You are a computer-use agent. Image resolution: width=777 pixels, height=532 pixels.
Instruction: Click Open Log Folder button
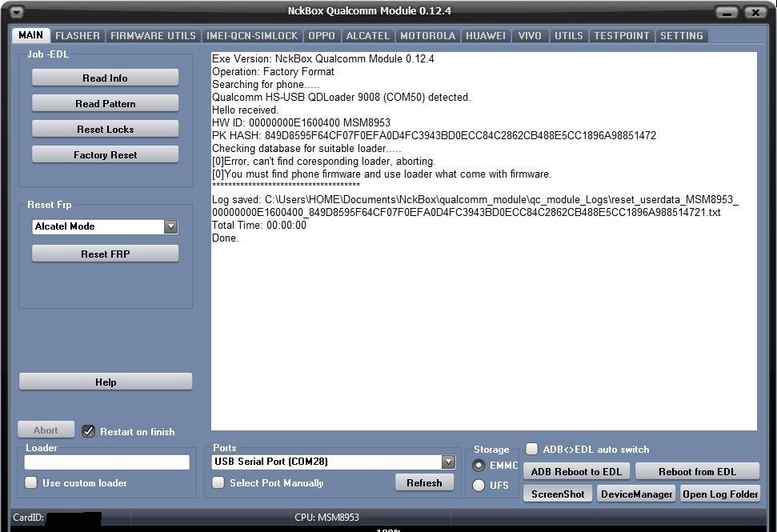coord(720,494)
